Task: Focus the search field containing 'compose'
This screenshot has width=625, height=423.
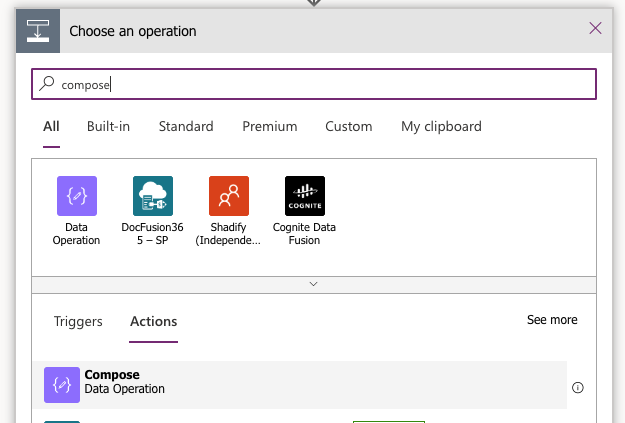Action: point(320,85)
